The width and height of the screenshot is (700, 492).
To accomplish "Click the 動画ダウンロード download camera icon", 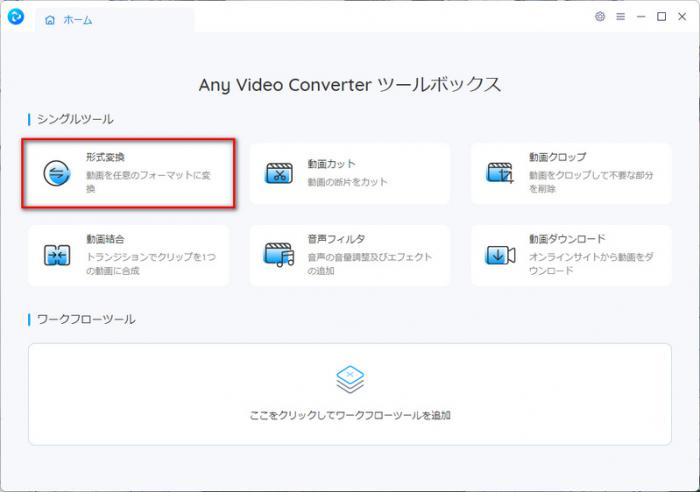I will click(x=500, y=255).
